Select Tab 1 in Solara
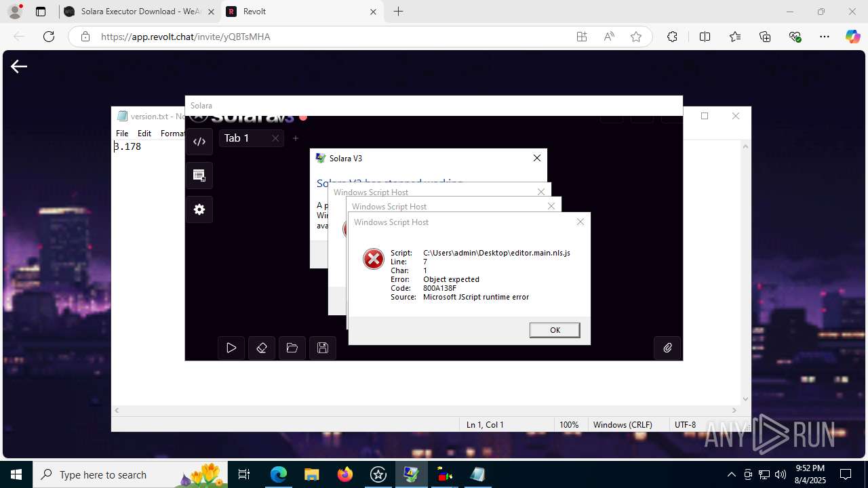 [x=237, y=138]
